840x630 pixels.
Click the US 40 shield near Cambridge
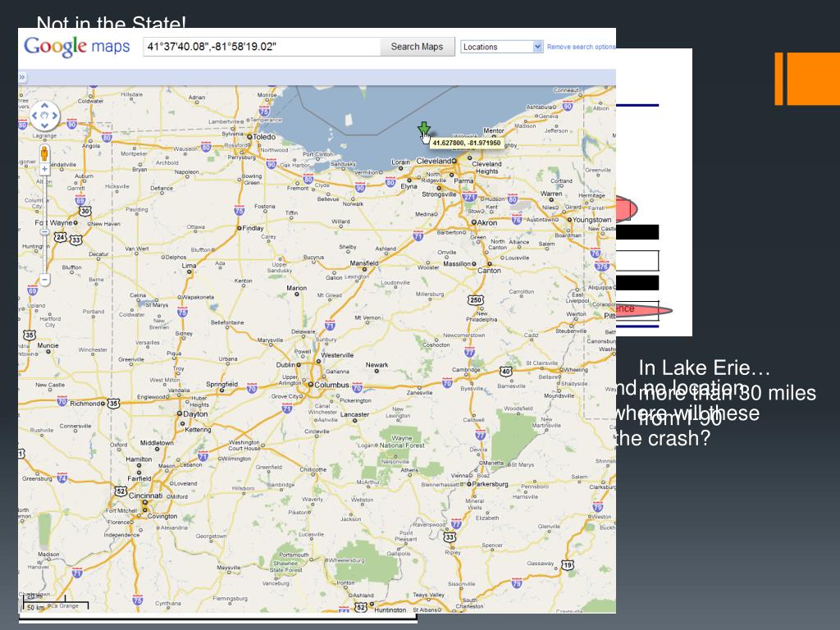pyautogui.click(x=505, y=372)
